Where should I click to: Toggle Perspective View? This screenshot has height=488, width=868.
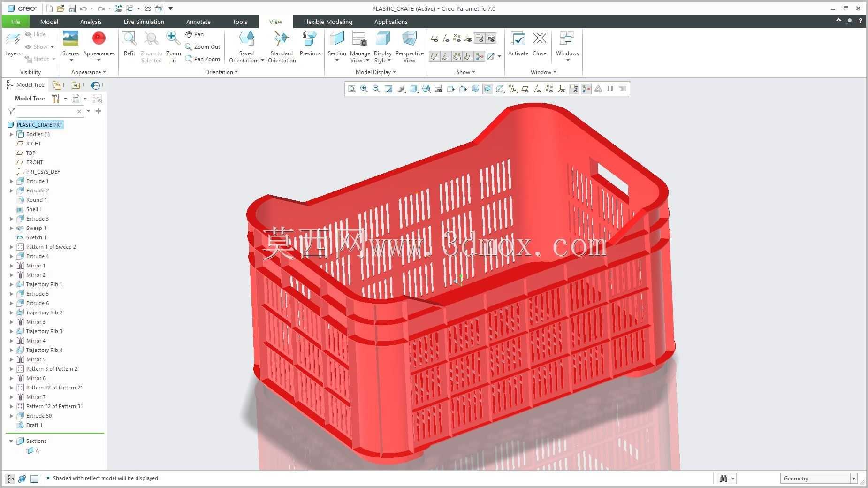tap(409, 46)
